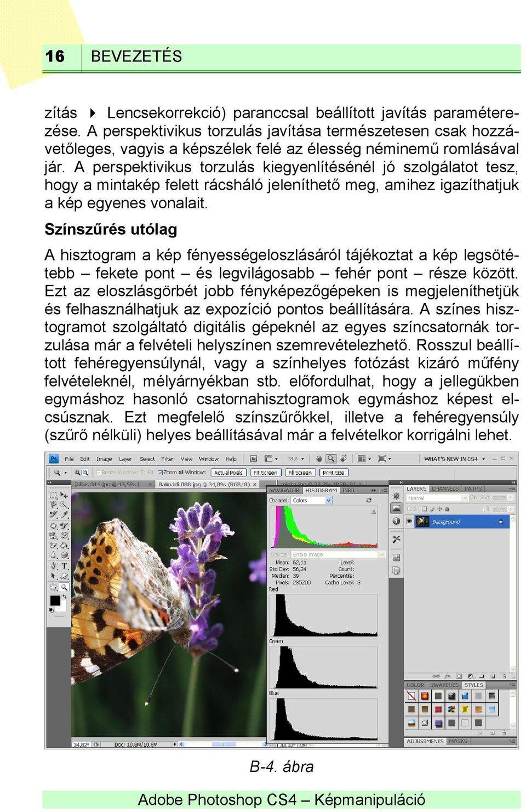526x812 pixels.
Task: Select the History Brush tool
Action: pos(64,535)
